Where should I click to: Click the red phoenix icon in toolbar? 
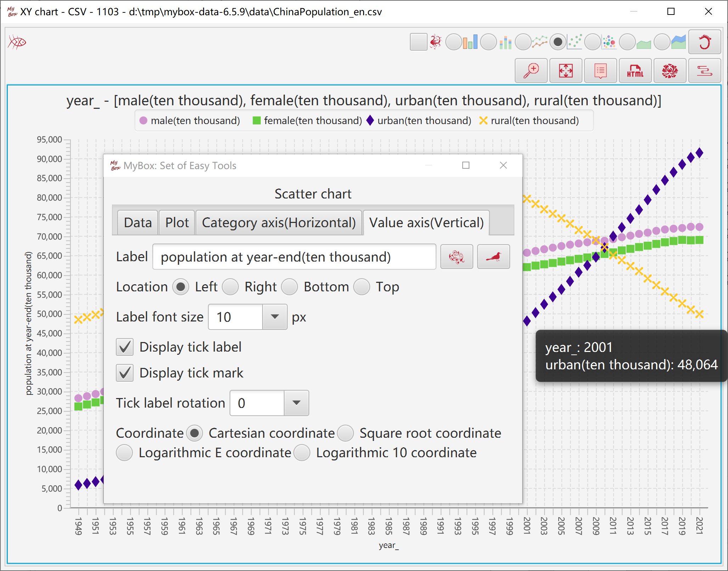[x=435, y=42]
